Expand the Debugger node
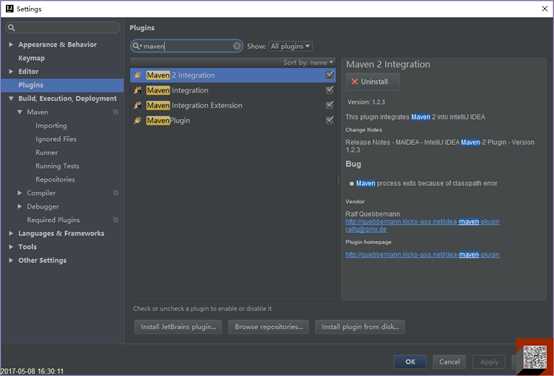The height and width of the screenshot is (376, 554). (x=20, y=206)
